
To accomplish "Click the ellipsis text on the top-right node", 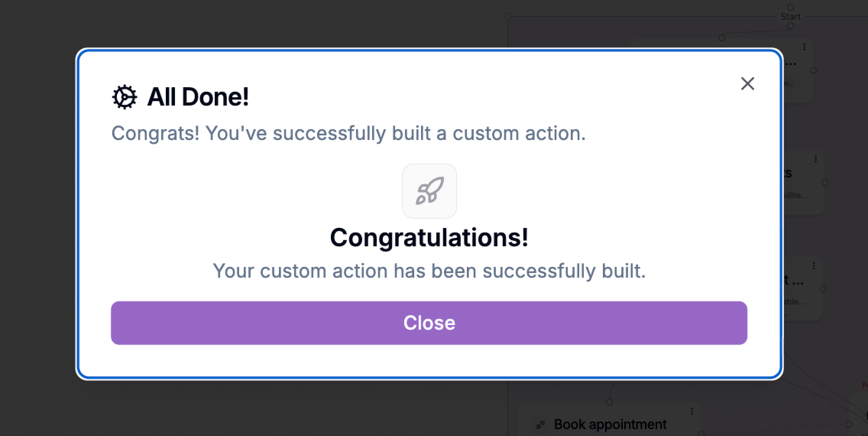I will click(791, 64).
